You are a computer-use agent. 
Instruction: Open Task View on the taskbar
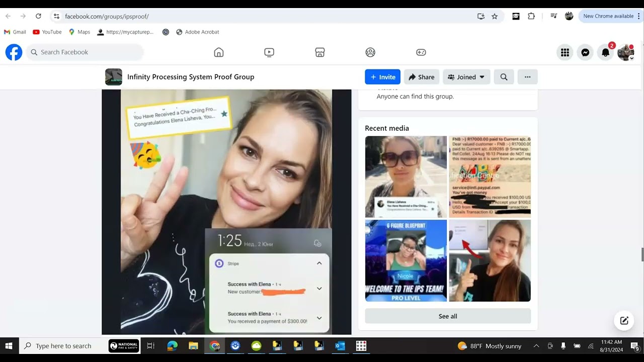tap(150, 346)
